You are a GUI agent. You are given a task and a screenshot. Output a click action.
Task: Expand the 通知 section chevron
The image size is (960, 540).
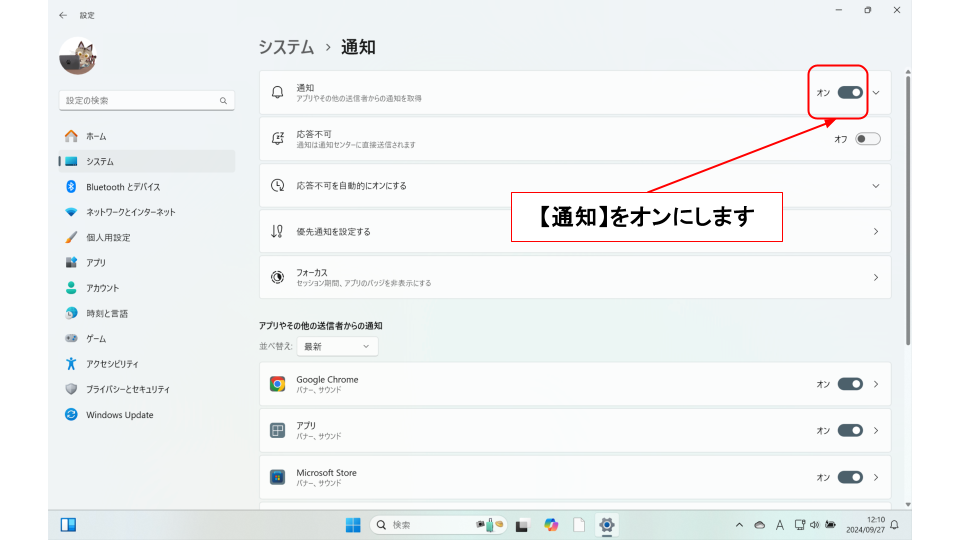coord(876,92)
